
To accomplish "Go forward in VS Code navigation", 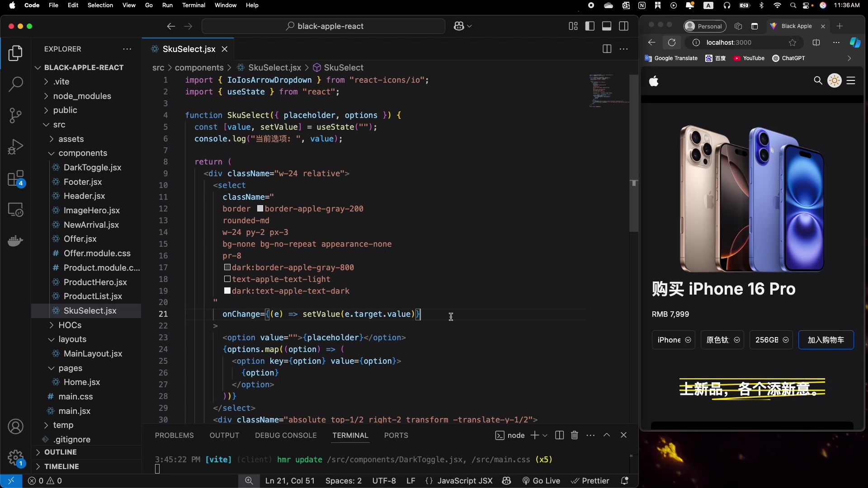I will pyautogui.click(x=188, y=26).
